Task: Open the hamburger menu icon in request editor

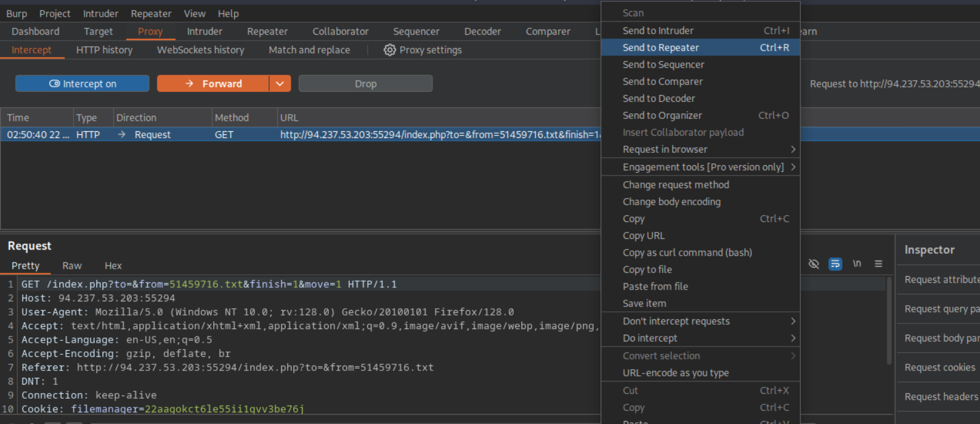Action: click(878, 264)
